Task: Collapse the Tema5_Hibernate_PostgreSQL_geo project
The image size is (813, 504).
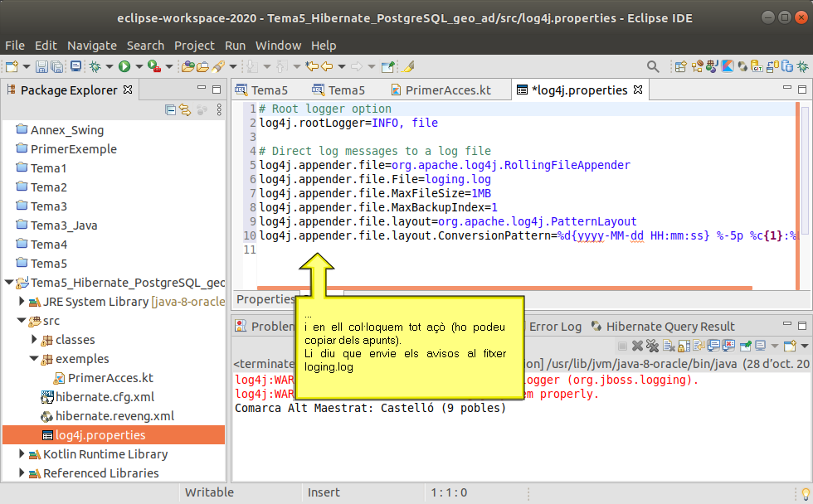Action: [9, 283]
